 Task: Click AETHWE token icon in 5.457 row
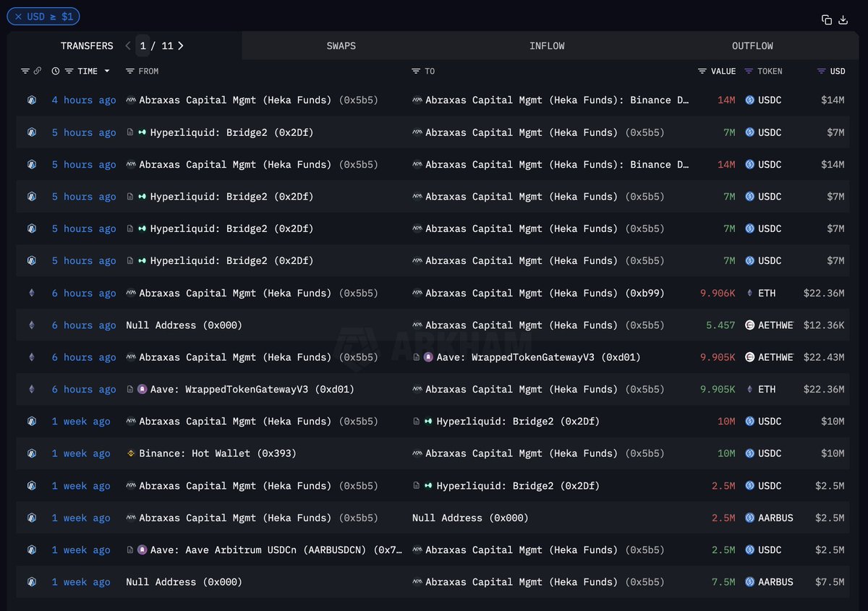tap(750, 325)
